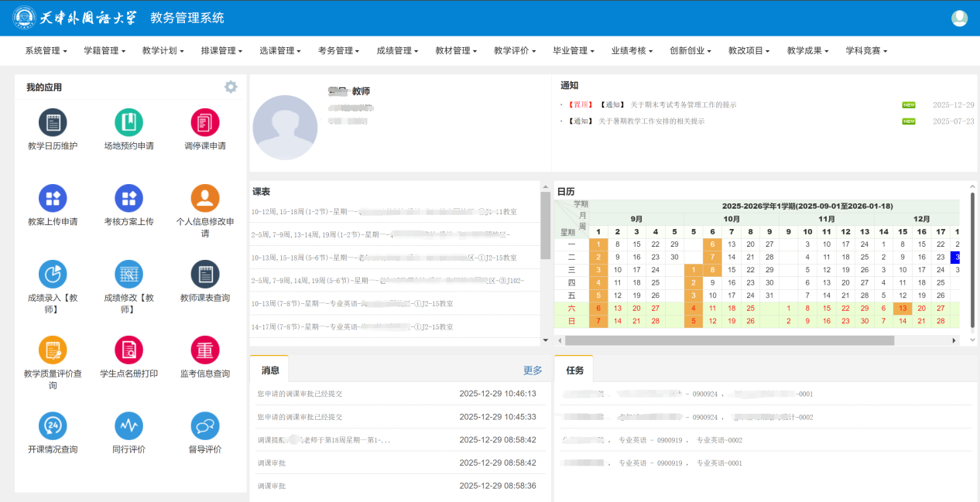Launch the 教案上传申请 app
980x502 pixels.
(53, 199)
